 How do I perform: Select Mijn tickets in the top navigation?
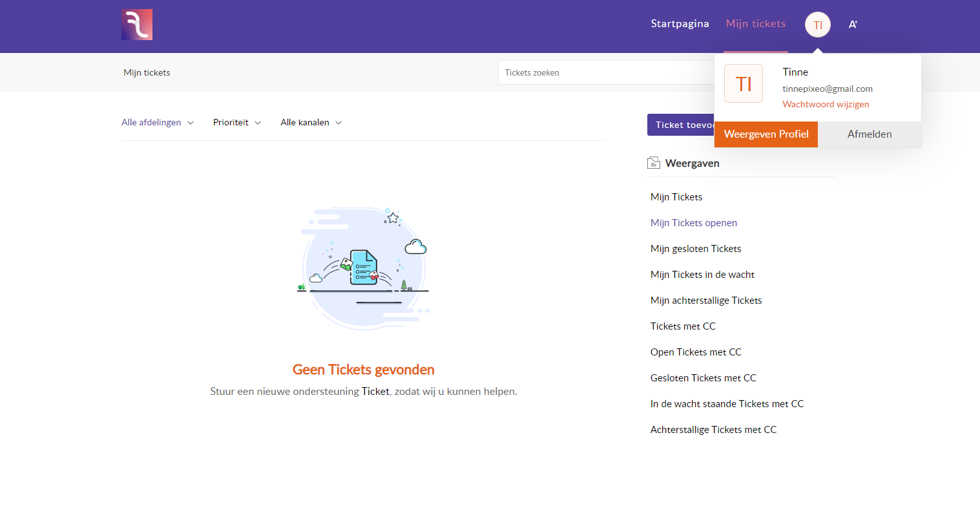[755, 24]
